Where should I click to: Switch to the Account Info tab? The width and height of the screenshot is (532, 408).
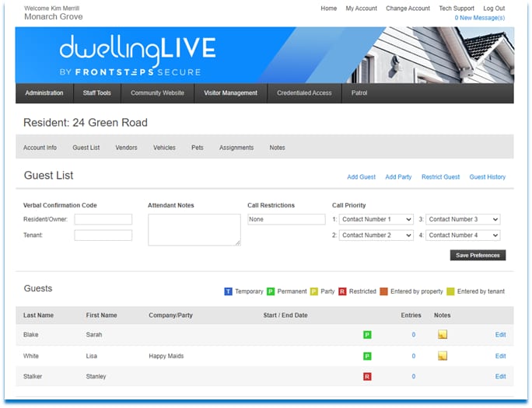point(40,148)
